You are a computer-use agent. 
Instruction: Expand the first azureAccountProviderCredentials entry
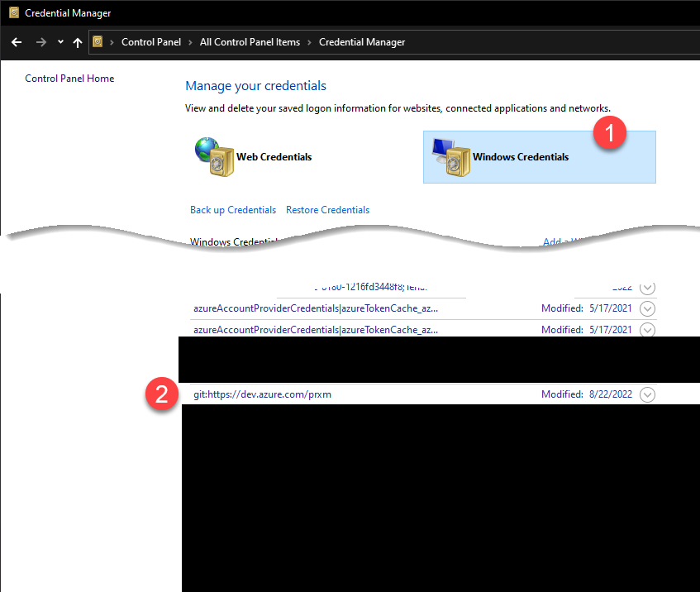pos(647,308)
